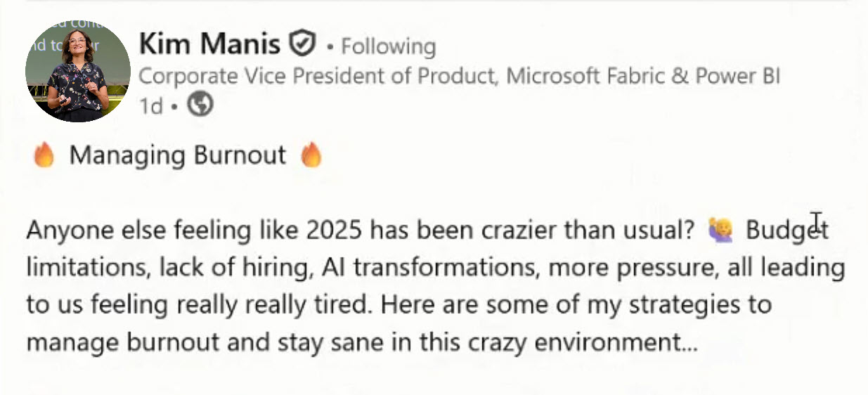Click the 1d post timestamp
Screen dimensions: 868x395
click(x=150, y=106)
